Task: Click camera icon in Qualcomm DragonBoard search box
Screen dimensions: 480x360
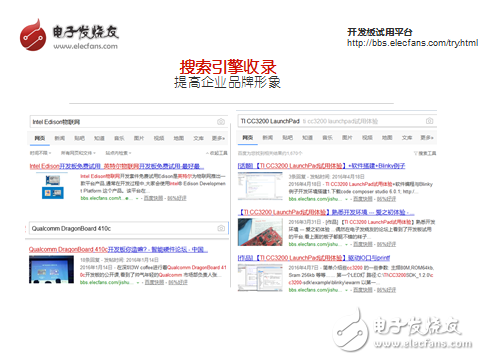Action: point(221,228)
